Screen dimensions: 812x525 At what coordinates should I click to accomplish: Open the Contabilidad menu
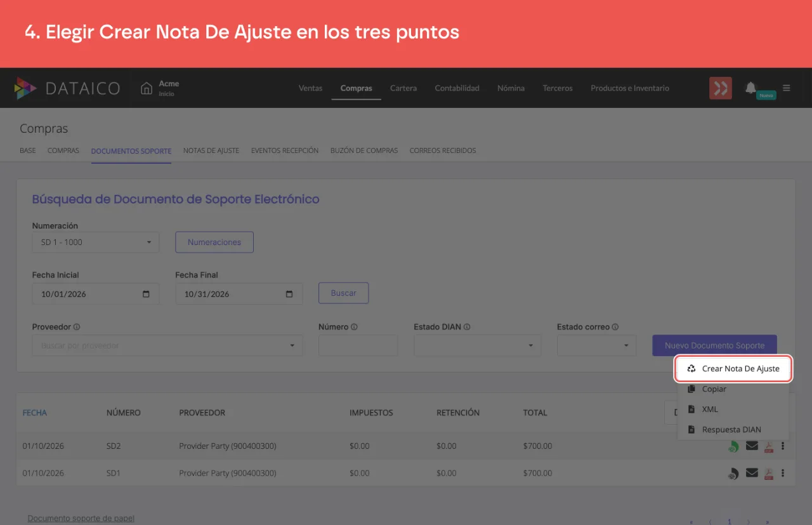coord(457,88)
